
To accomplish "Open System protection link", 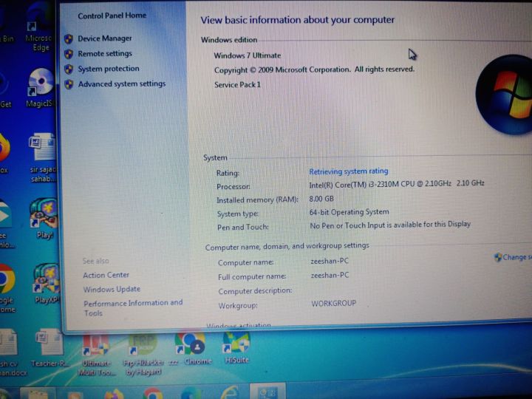I will click(x=108, y=69).
